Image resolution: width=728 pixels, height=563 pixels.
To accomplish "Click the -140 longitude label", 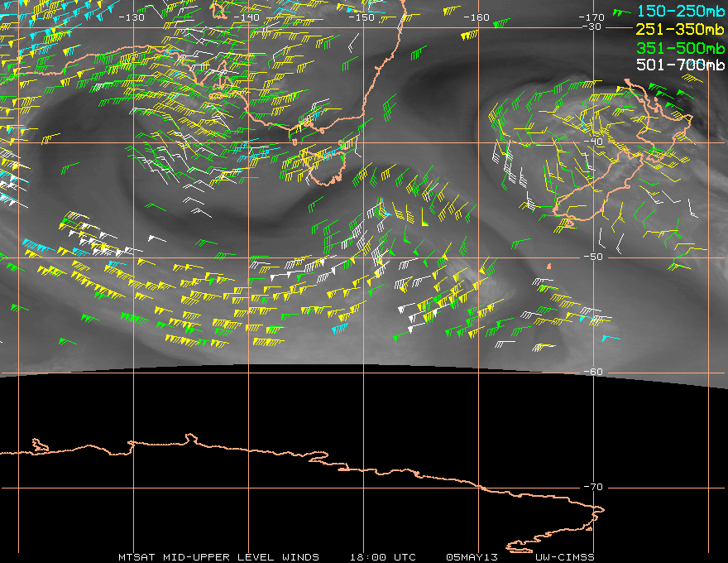I will (x=246, y=17).
